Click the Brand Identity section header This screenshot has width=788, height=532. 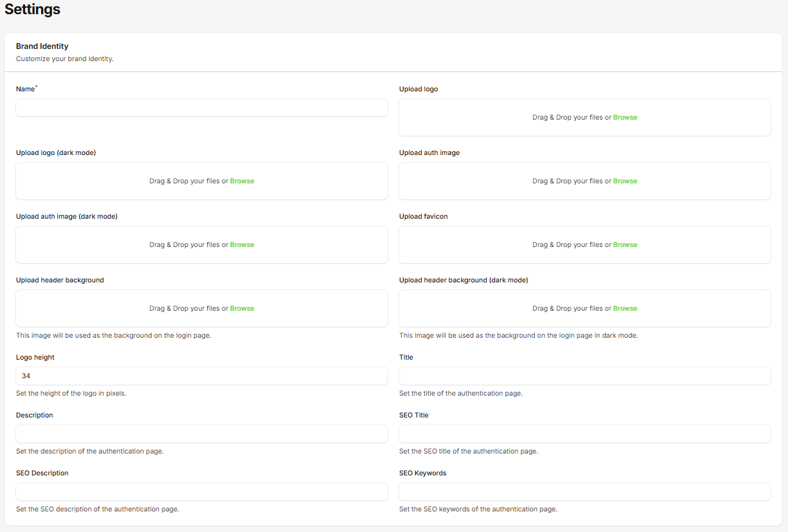click(x=42, y=46)
